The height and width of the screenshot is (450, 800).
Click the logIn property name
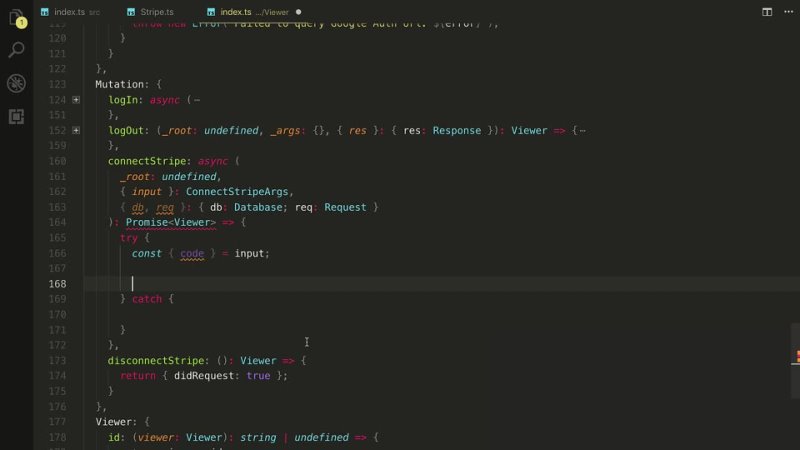[x=123, y=100]
